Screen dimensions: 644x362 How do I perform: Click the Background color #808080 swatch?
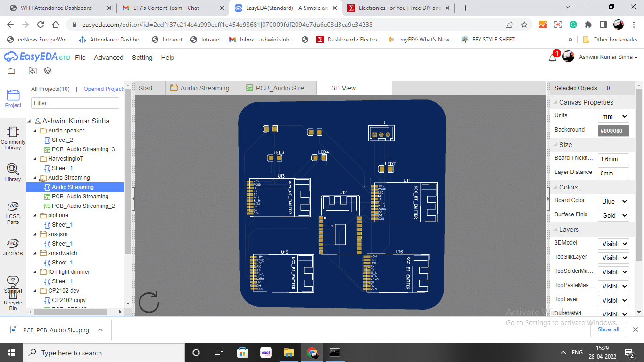613,131
